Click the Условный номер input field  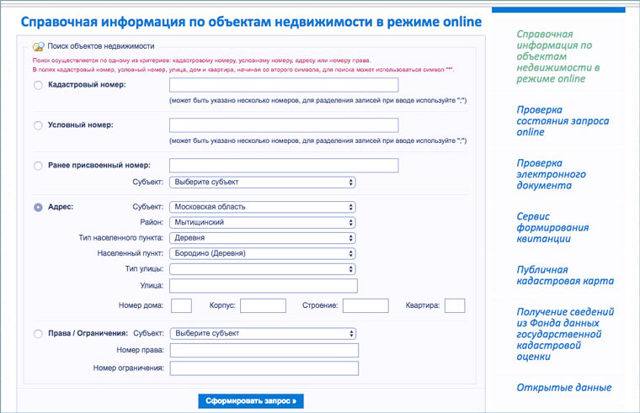pyautogui.click(x=284, y=125)
